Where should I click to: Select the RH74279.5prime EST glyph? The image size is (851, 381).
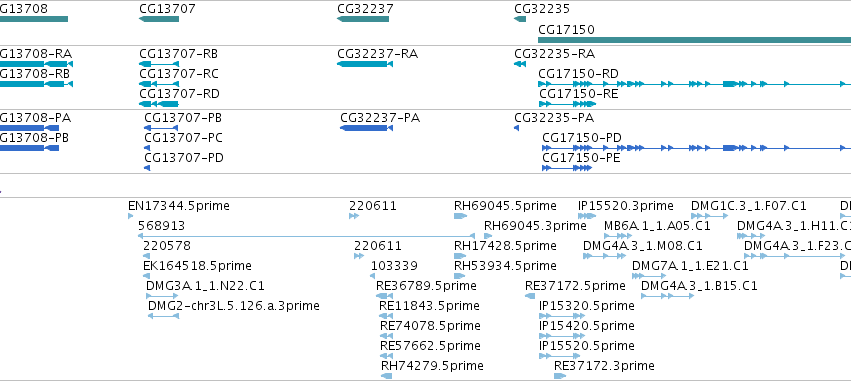pos(386,376)
